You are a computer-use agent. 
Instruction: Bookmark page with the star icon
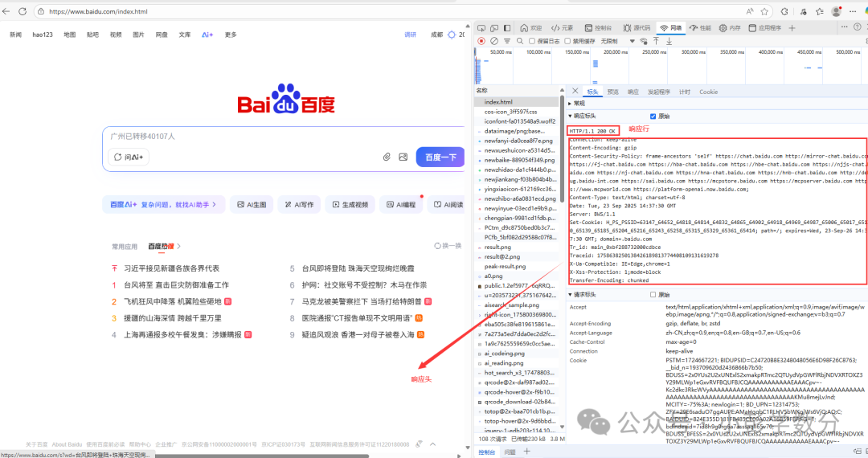pos(764,11)
